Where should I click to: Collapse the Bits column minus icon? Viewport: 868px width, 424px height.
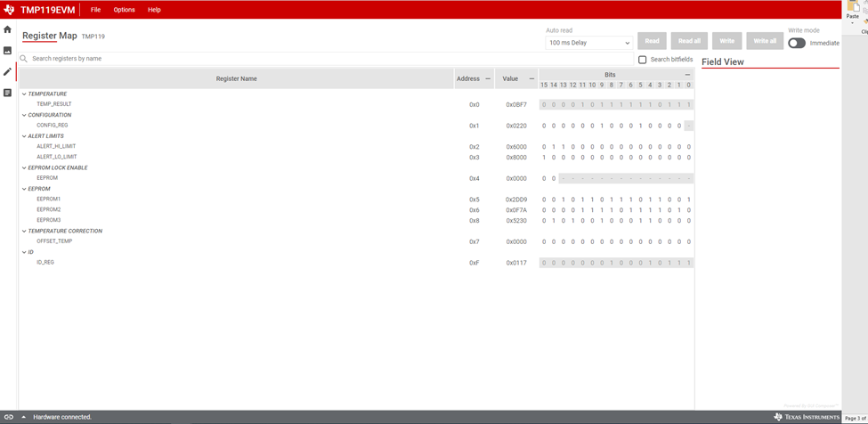pos(687,74)
